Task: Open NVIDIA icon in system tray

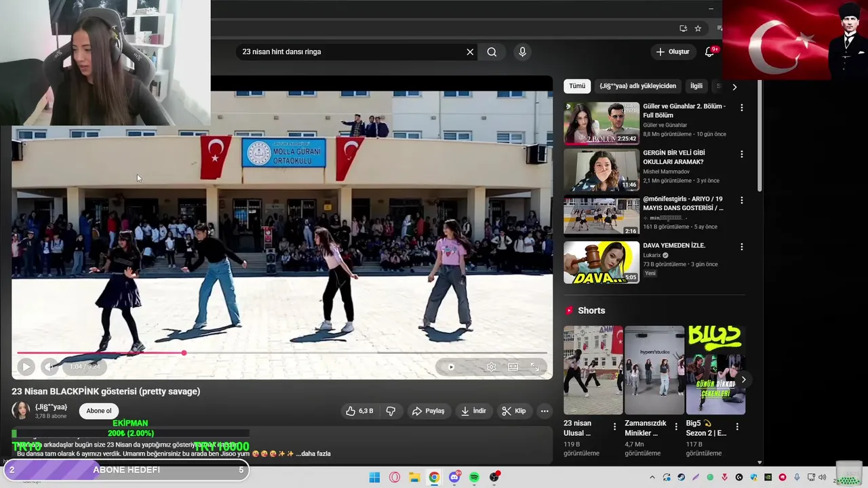Action: (768, 477)
